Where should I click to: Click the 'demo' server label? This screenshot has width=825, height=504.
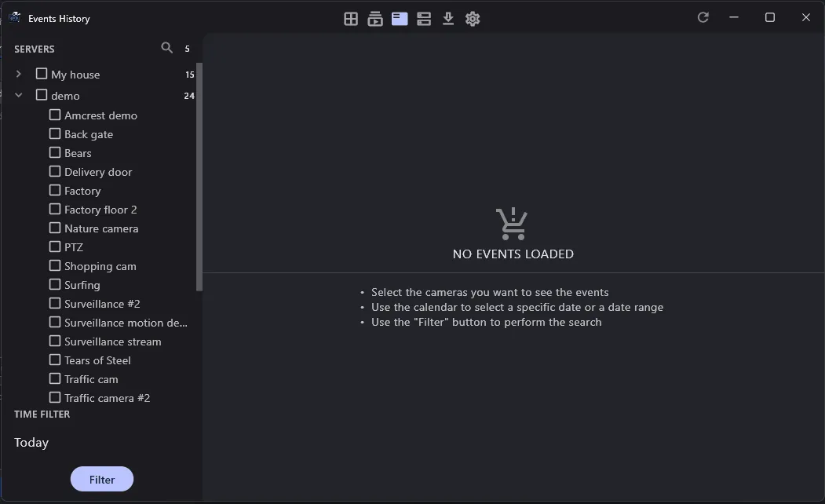click(x=65, y=96)
